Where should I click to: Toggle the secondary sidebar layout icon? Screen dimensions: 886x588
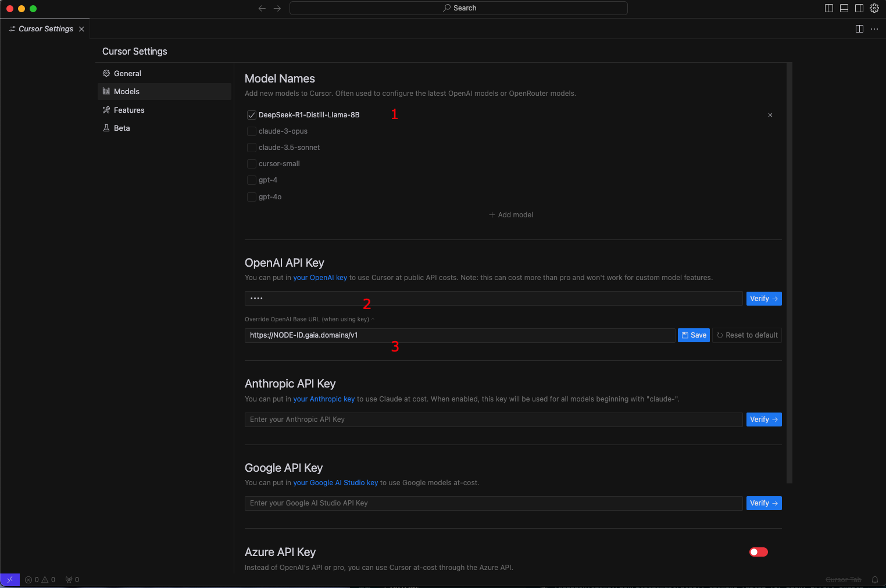coord(859,8)
